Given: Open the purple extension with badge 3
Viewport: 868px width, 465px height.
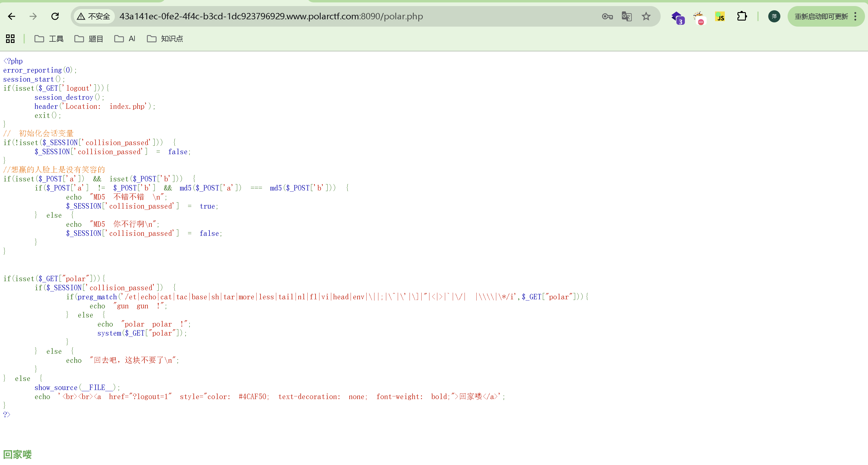Looking at the screenshot, I should tap(677, 17).
